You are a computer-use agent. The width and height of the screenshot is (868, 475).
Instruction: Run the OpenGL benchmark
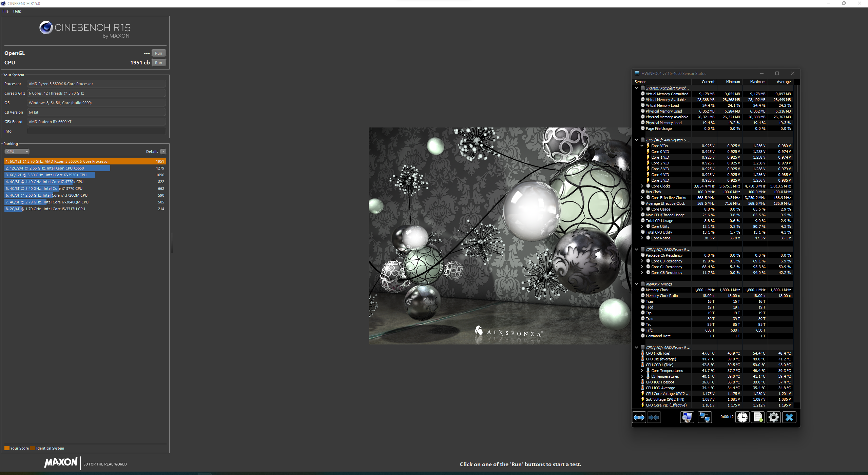[x=158, y=53]
